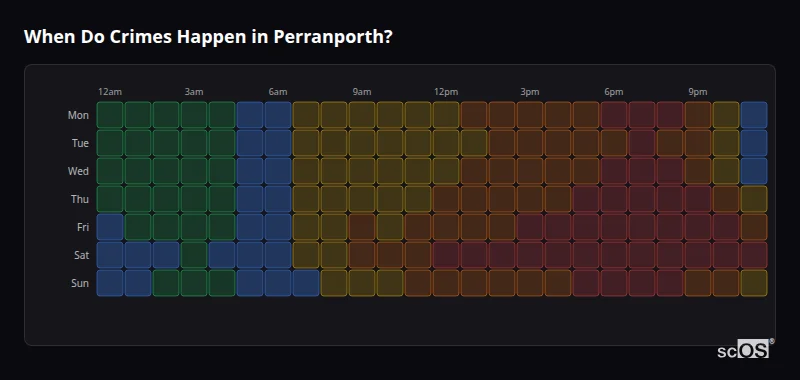Screen dimensions: 800x380
Task: Click the Friday 6am blue cell
Action: (x=278, y=227)
